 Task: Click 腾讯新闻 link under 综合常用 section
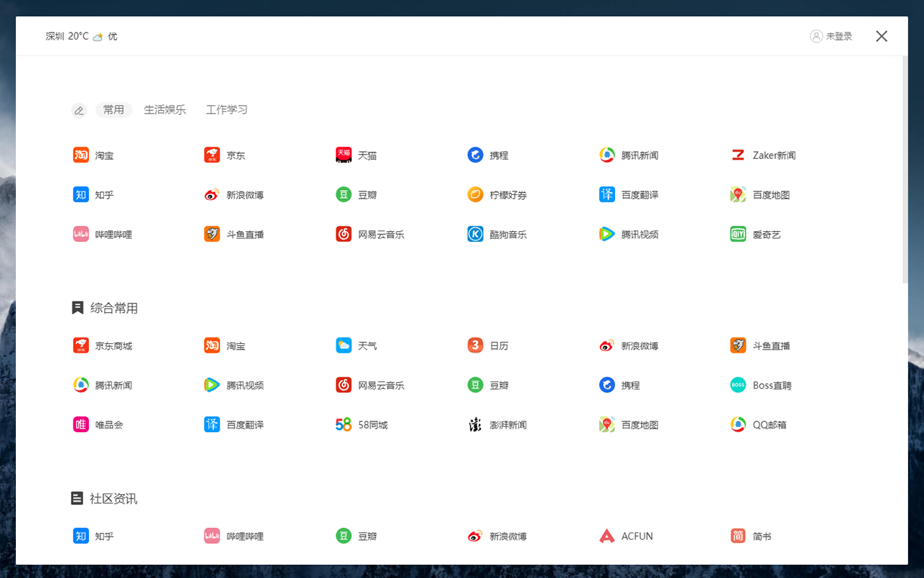113,386
